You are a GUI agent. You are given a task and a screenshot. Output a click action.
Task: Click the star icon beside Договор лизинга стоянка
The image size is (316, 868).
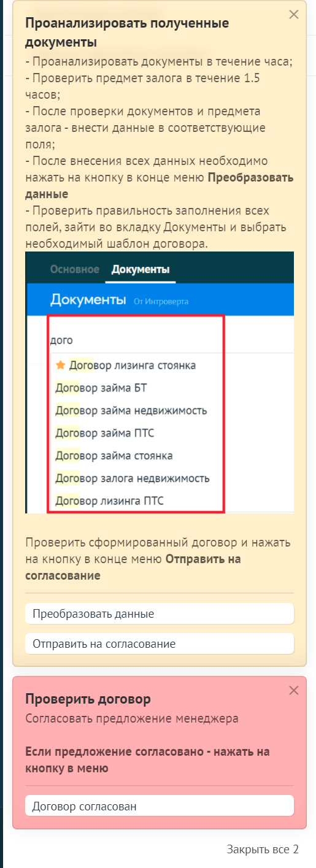60,365
